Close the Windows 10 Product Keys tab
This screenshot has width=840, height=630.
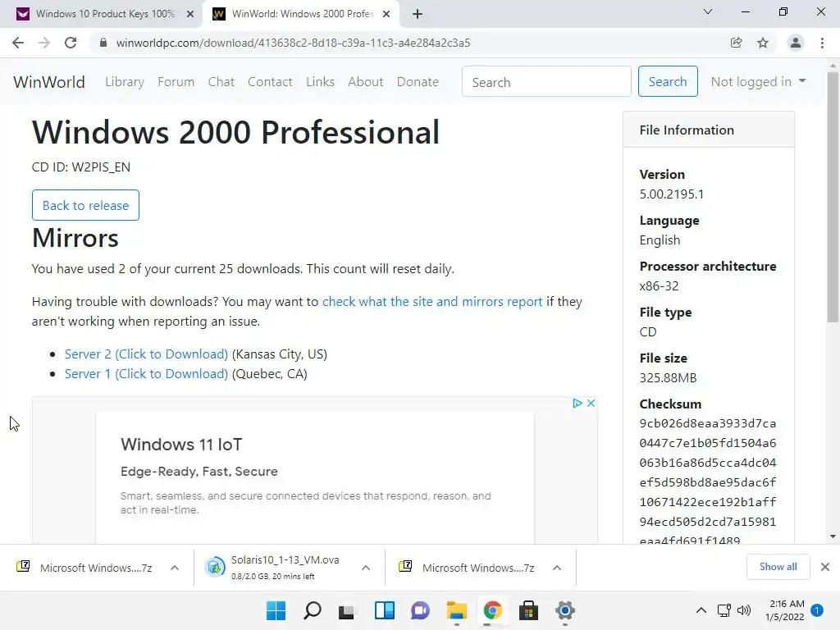[190, 14]
